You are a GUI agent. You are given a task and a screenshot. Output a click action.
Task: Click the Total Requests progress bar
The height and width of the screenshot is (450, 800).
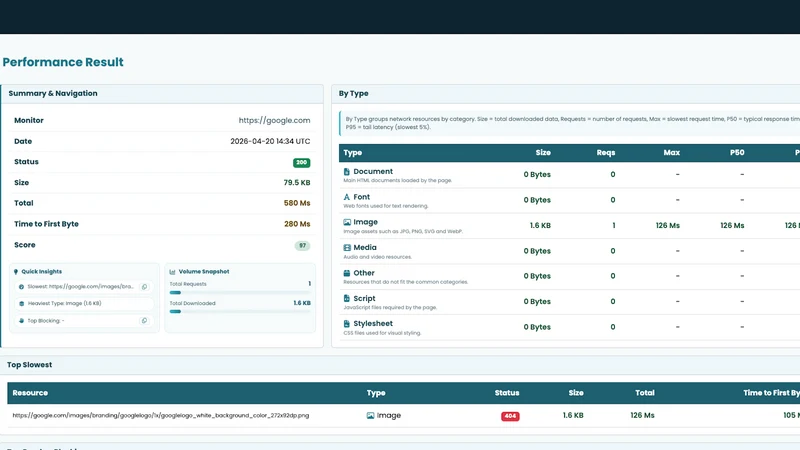tap(240, 293)
